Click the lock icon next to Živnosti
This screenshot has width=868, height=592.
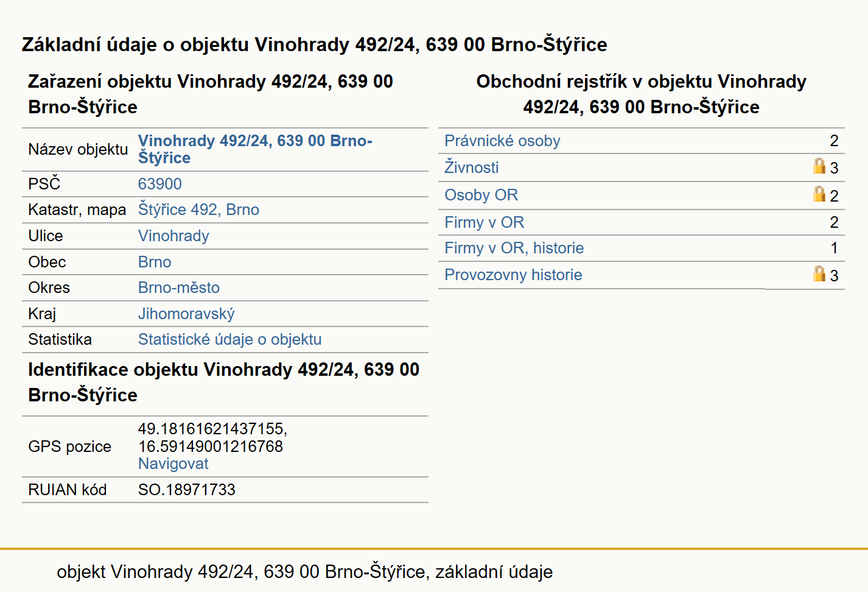[819, 166]
